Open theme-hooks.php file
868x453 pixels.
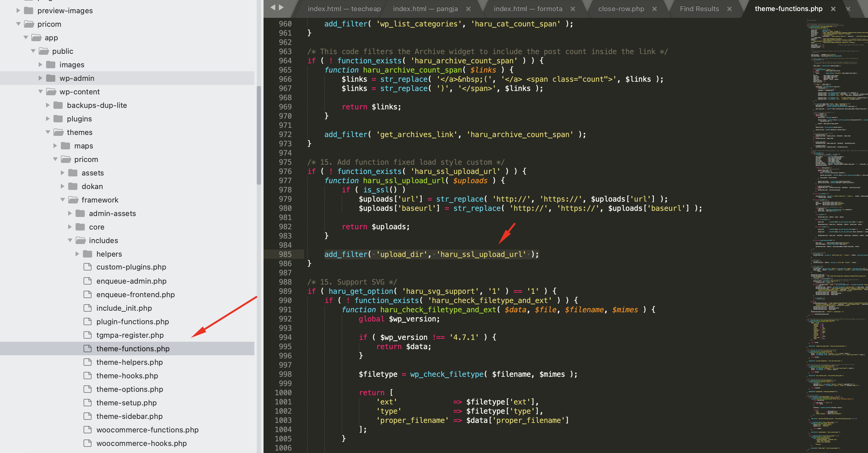click(x=127, y=376)
